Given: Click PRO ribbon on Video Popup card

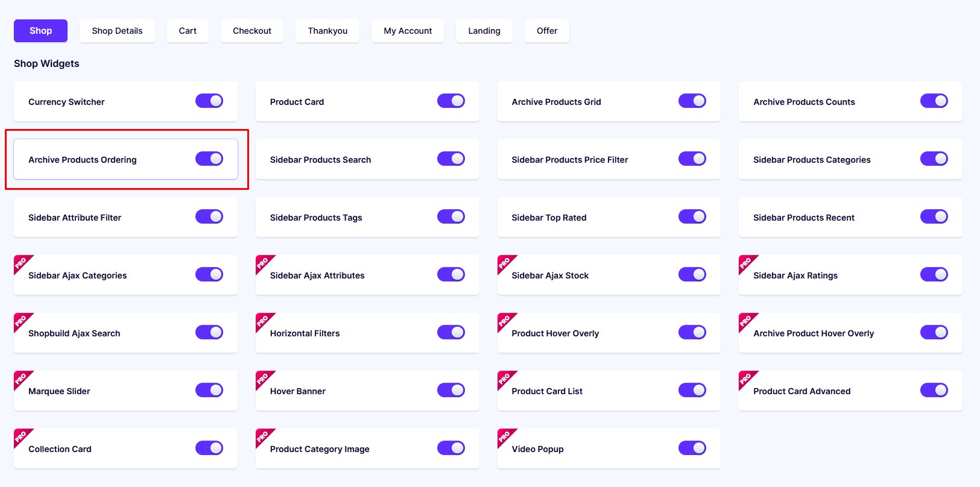Looking at the screenshot, I should (x=505, y=436).
